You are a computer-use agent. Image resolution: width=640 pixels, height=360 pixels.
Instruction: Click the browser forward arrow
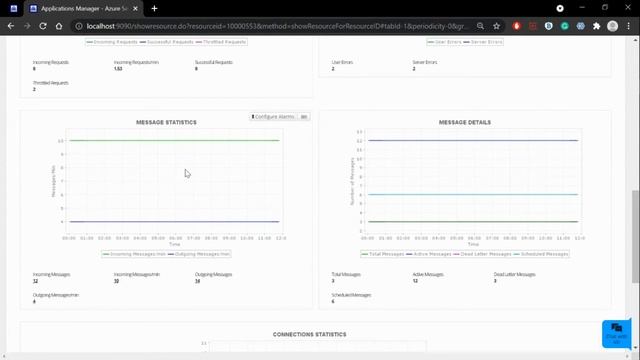coord(27,26)
